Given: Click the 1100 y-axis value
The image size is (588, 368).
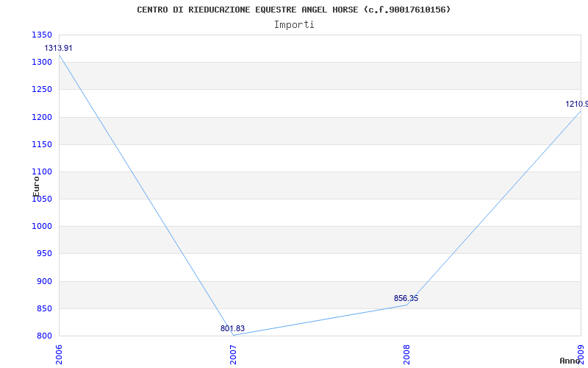Looking at the screenshot, I should point(42,172).
